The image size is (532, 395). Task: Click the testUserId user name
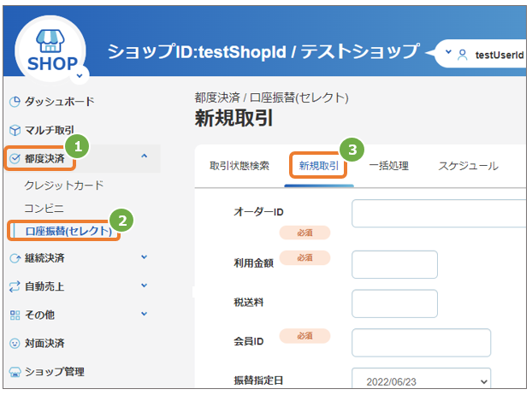coord(499,55)
